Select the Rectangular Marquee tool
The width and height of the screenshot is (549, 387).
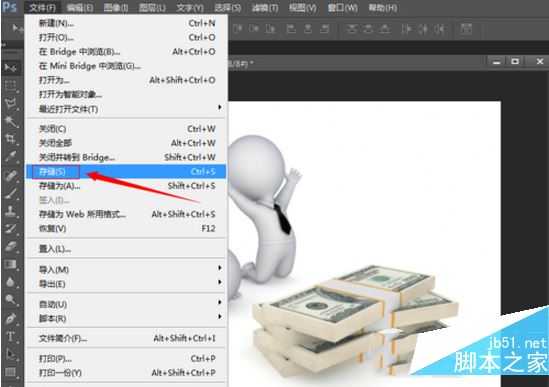click(11, 85)
